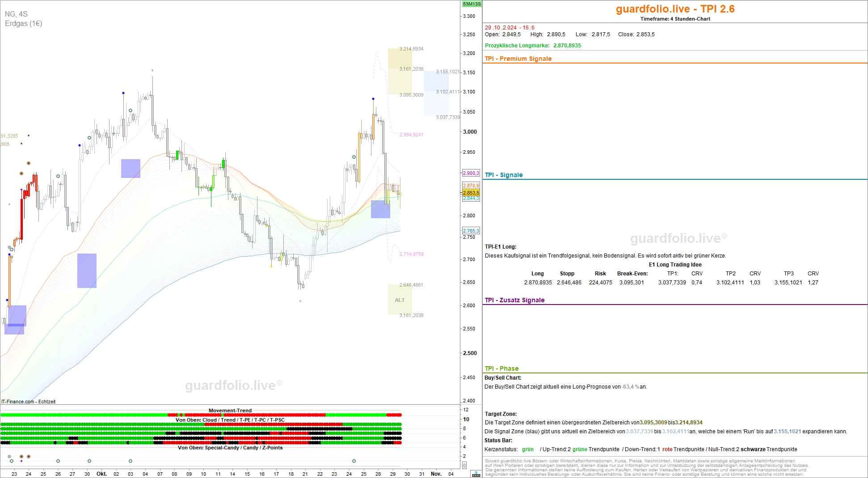The image size is (868, 478).
Task: Select the Prozyklische Longmarke value 2.870,8935
Action: [x=567, y=46]
